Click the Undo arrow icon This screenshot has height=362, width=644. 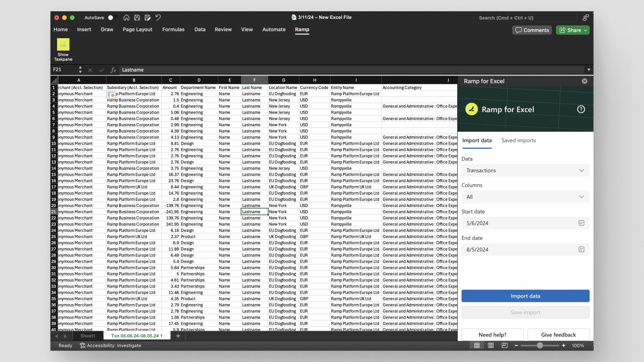(x=158, y=17)
